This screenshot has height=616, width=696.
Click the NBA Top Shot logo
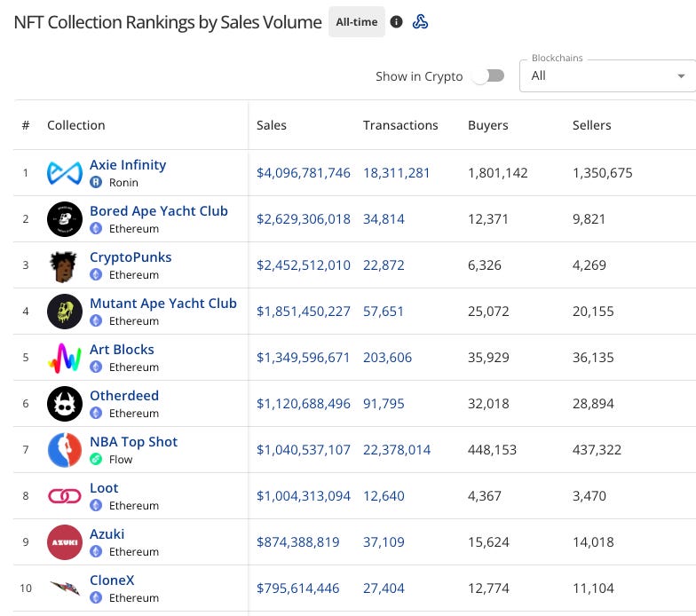[65, 449]
